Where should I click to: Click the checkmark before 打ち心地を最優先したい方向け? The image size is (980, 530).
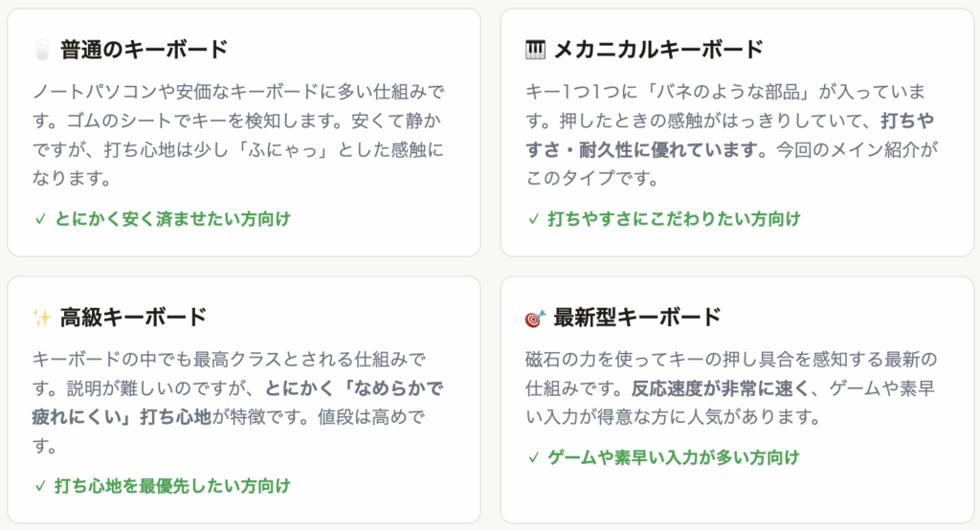pos(40,486)
